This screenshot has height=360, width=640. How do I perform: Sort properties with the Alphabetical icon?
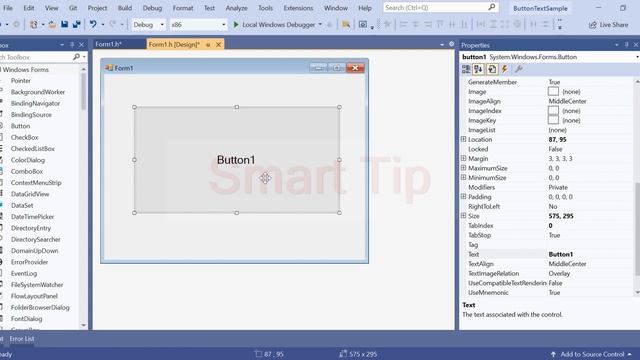point(478,69)
